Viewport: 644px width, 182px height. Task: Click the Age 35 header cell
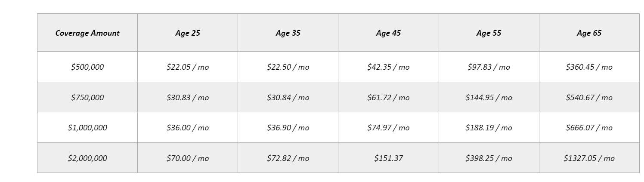tap(288, 33)
